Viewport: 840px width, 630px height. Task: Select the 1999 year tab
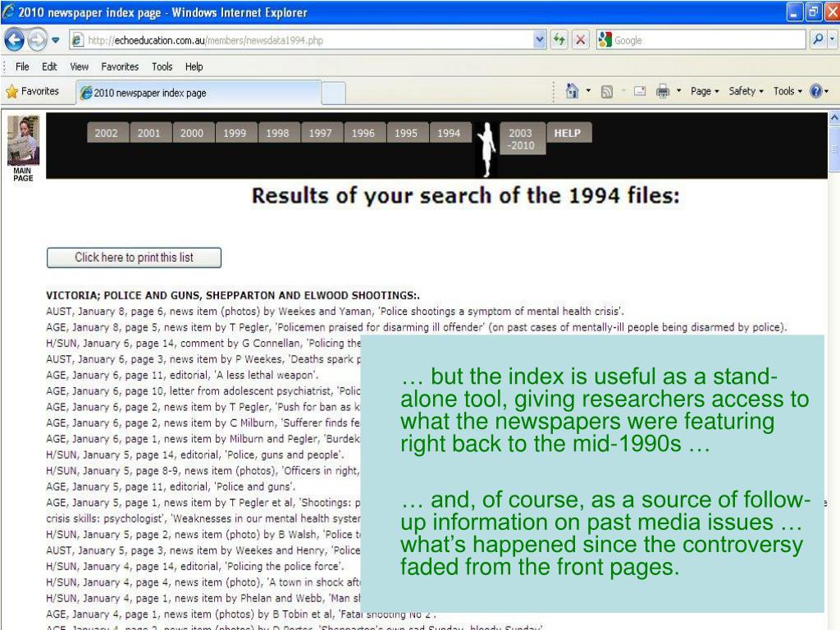(x=236, y=133)
